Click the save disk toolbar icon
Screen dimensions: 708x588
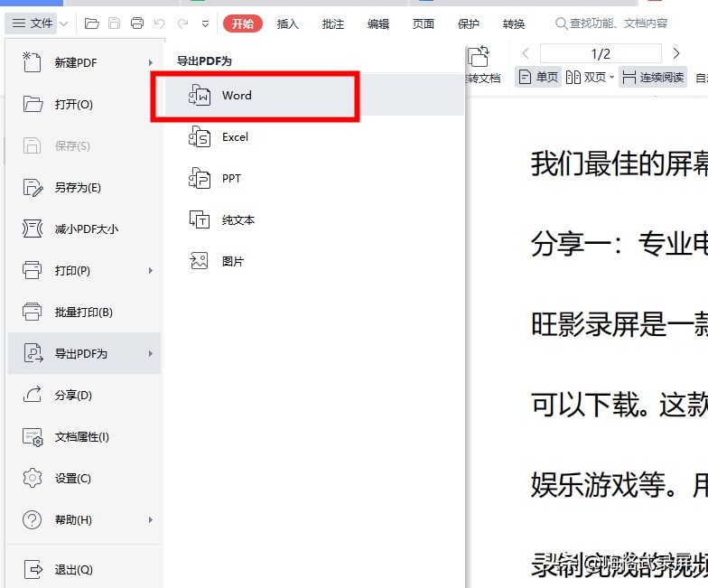[114, 23]
